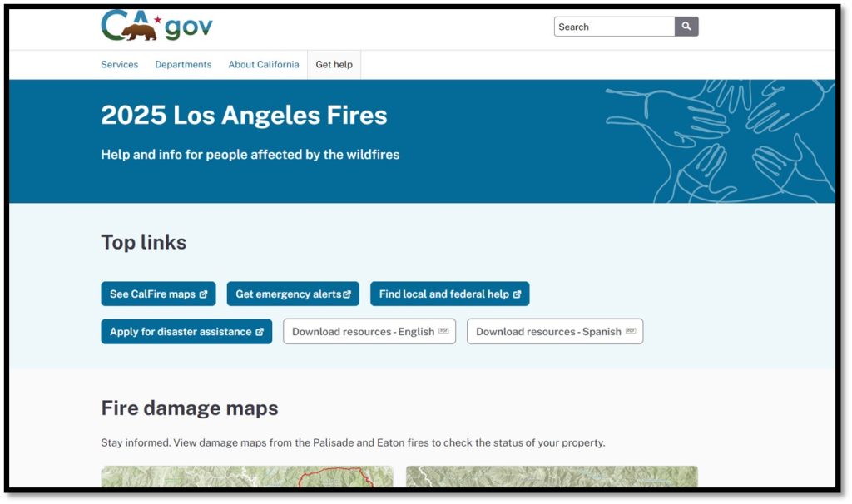
Task: Select the Get help navigation tab
Action: click(334, 64)
